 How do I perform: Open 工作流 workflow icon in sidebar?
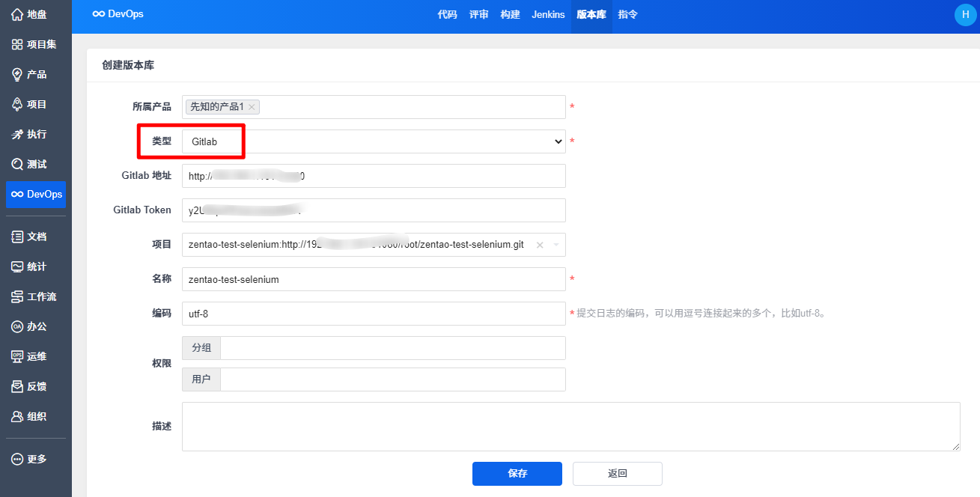[x=17, y=296]
